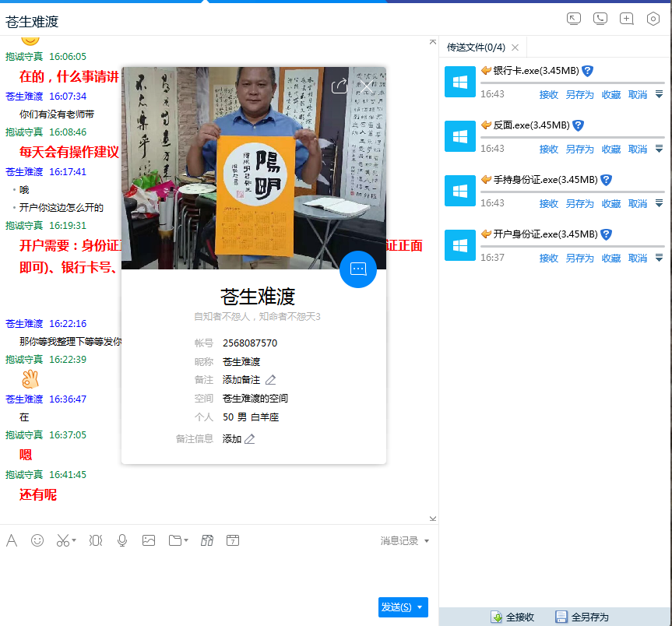The width and height of the screenshot is (672, 626).
Task: Click the send file folder icon
Action: coord(175,540)
